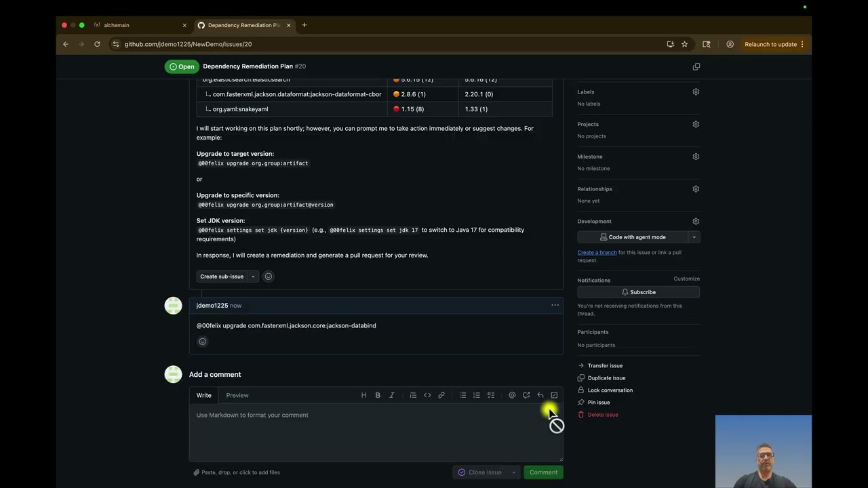Add a link via the chain icon
The width and height of the screenshot is (868, 488).
(441, 395)
